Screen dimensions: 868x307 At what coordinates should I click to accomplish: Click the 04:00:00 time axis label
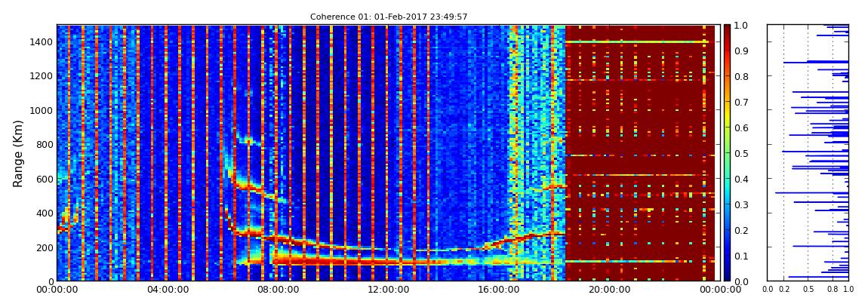tap(166, 289)
